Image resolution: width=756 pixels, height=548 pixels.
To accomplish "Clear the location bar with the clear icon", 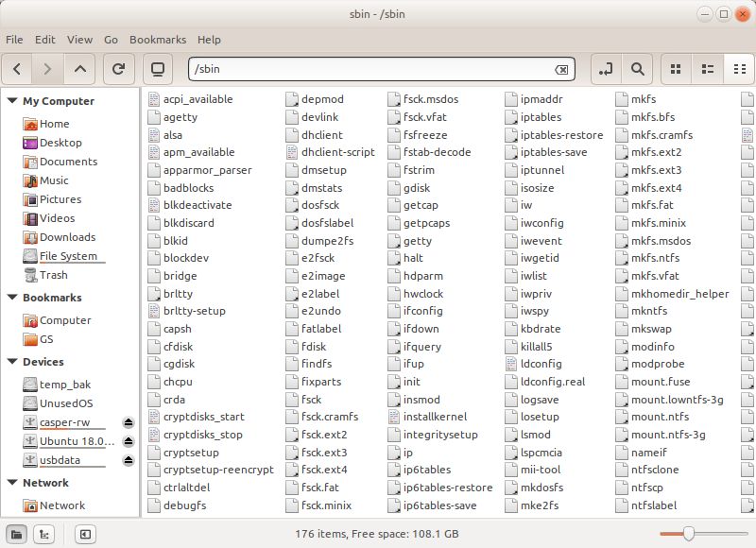I will coord(562,69).
